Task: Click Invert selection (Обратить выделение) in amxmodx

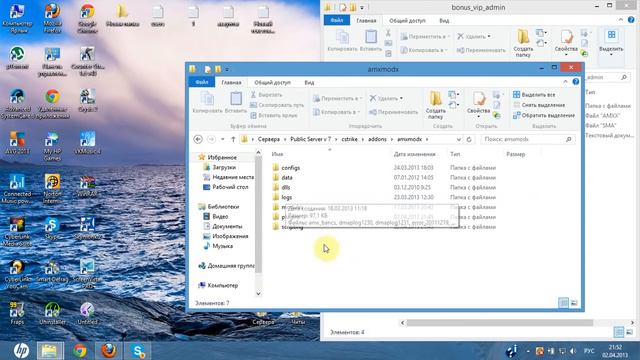Action: click(x=544, y=116)
